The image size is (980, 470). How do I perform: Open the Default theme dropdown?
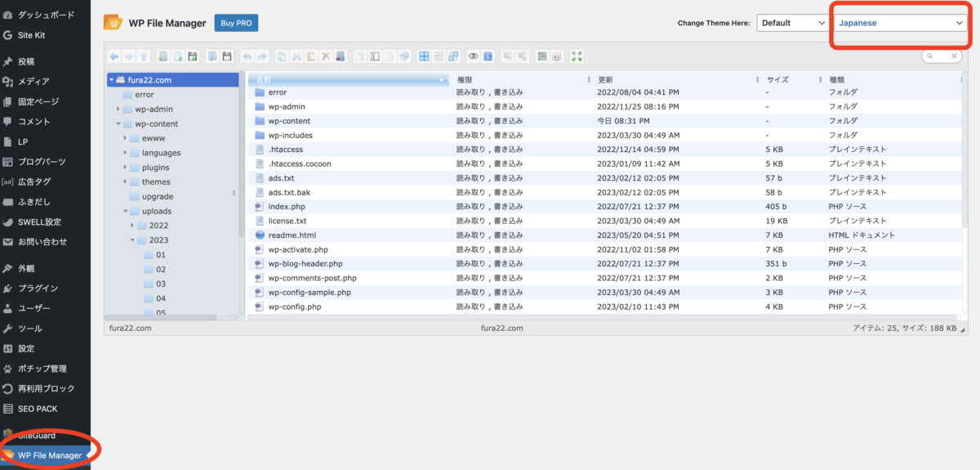coord(792,23)
